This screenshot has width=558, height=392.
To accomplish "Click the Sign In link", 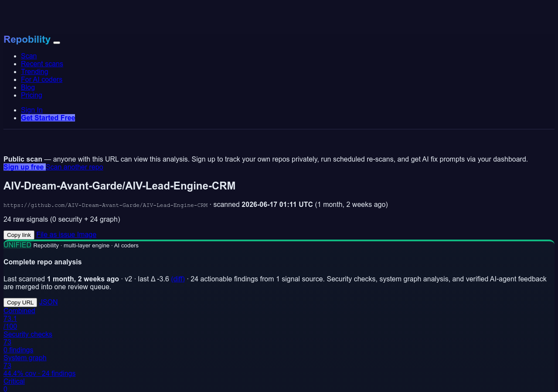I will click(x=32, y=110).
